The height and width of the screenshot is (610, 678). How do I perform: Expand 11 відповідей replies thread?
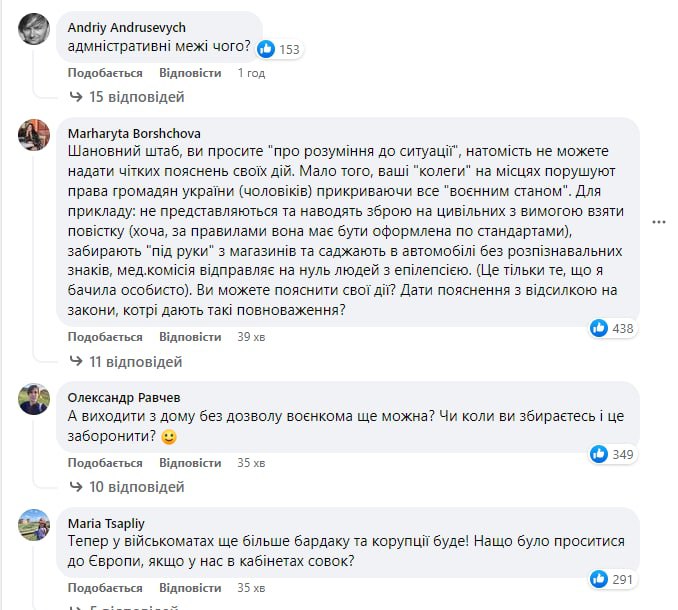tap(127, 361)
